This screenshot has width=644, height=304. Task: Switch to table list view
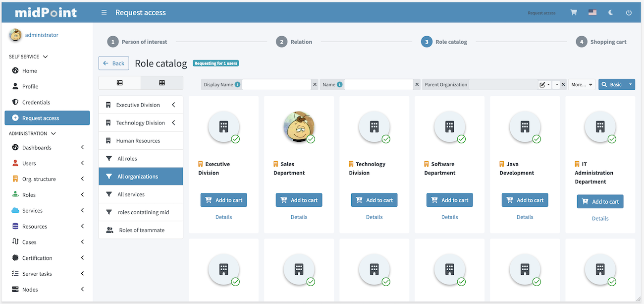point(120,83)
